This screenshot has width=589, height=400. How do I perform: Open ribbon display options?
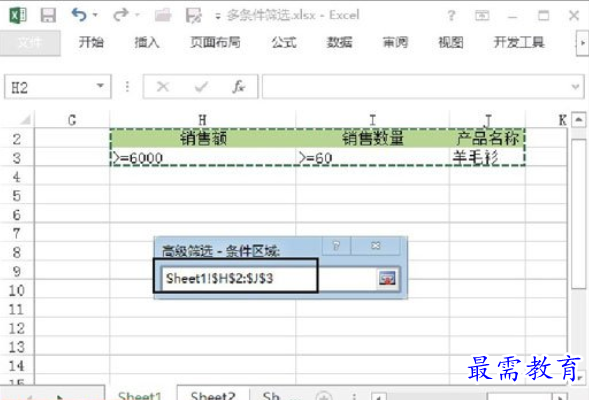pyautogui.click(x=482, y=15)
